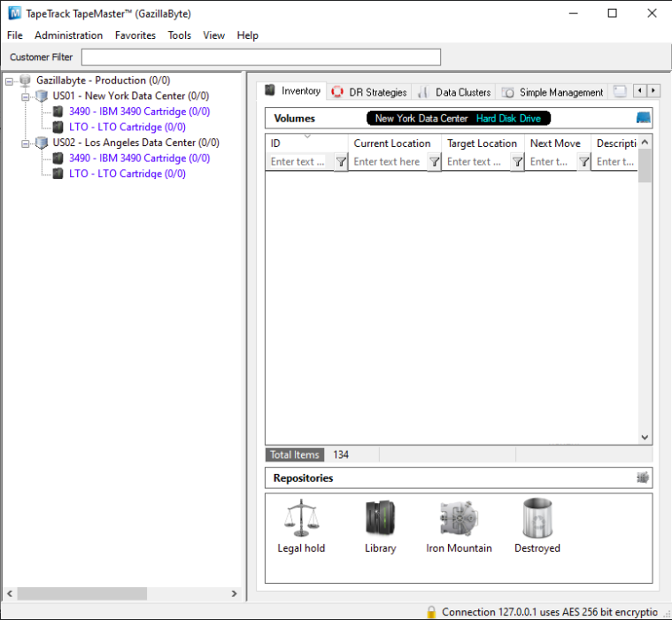Click the DR Strategies lifebuoy icon
The width and height of the screenshot is (672, 620).
[337, 92]
